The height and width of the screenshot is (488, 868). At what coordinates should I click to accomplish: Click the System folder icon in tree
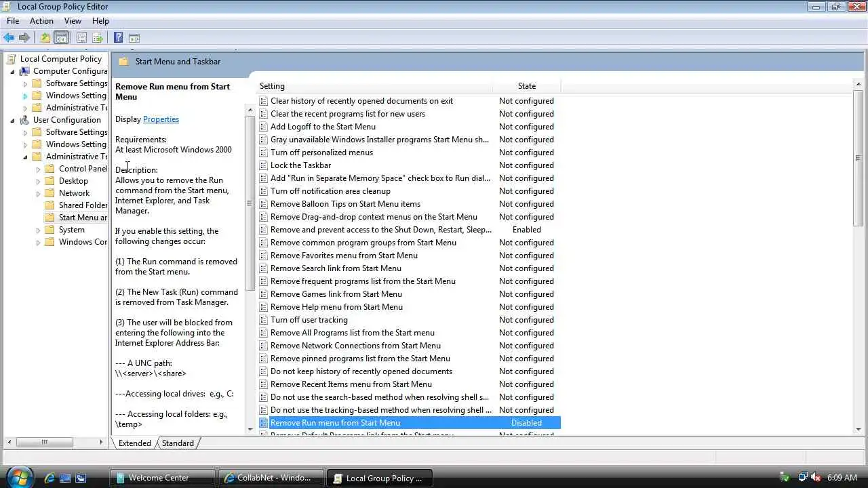50,230
